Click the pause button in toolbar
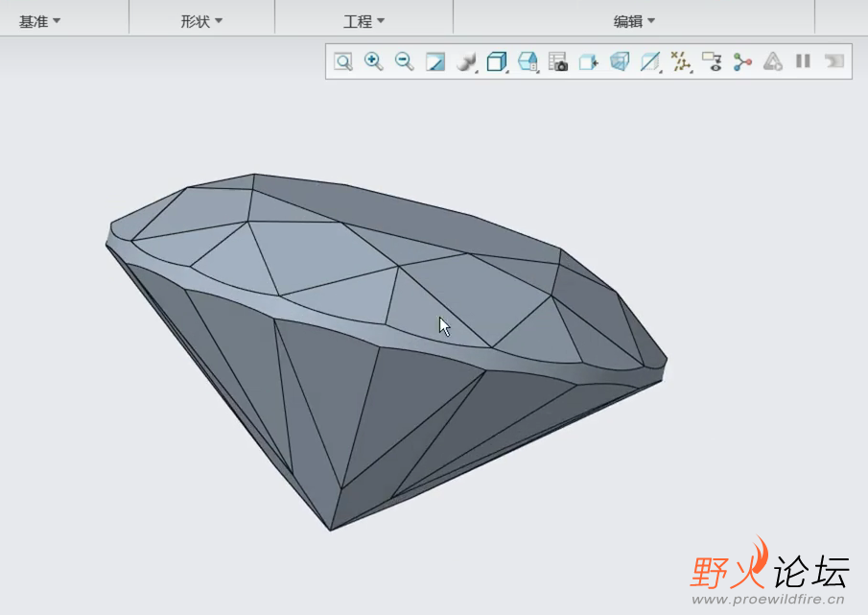The width and height of the screenshot is (868, 615). 803,61
